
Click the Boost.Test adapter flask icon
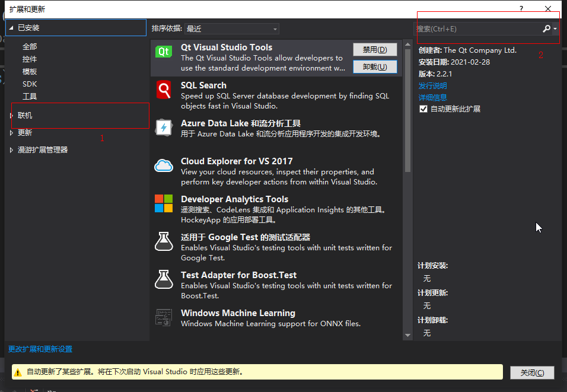[x=164, y=279]
